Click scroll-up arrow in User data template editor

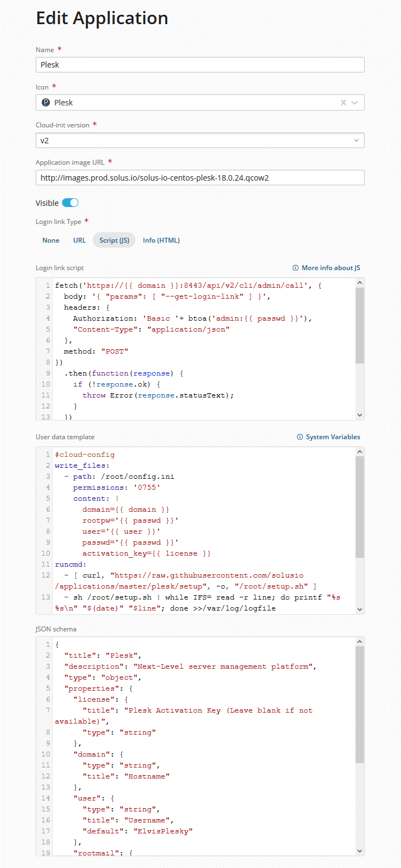pyautogui.click(x=360, y=452)
